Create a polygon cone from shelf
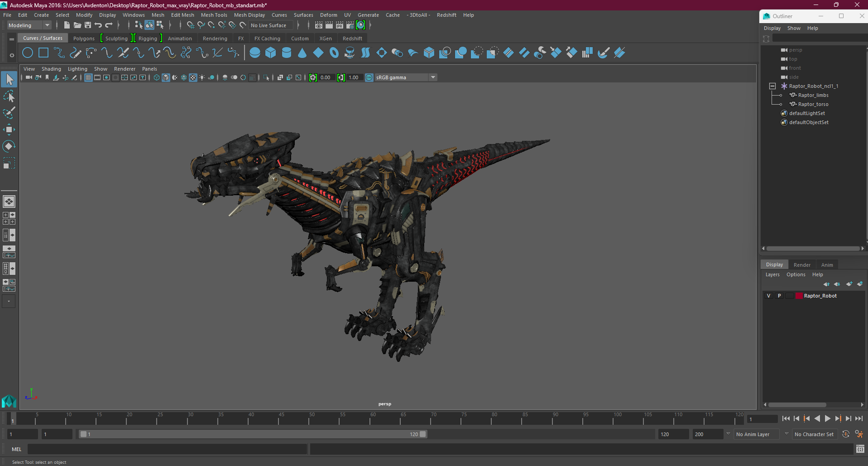 (302, 53)
